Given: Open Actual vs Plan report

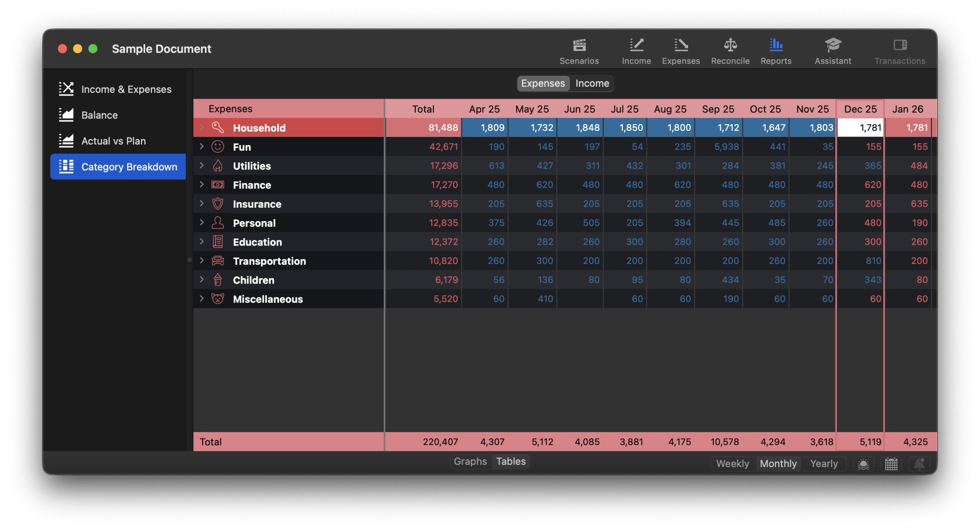Looking at the screenshot, I should (x=113, y=141).
